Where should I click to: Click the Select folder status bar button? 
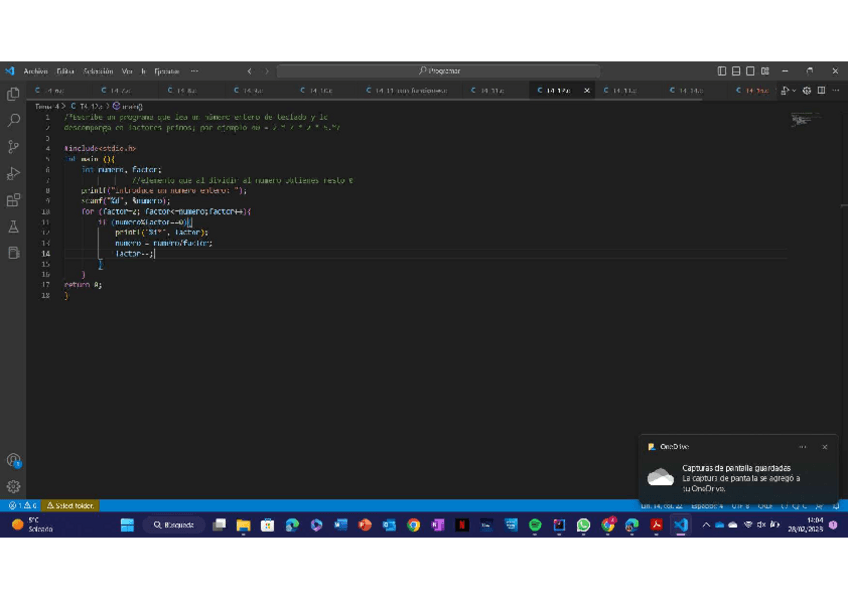pyautogui.click(x=71, y=506)
